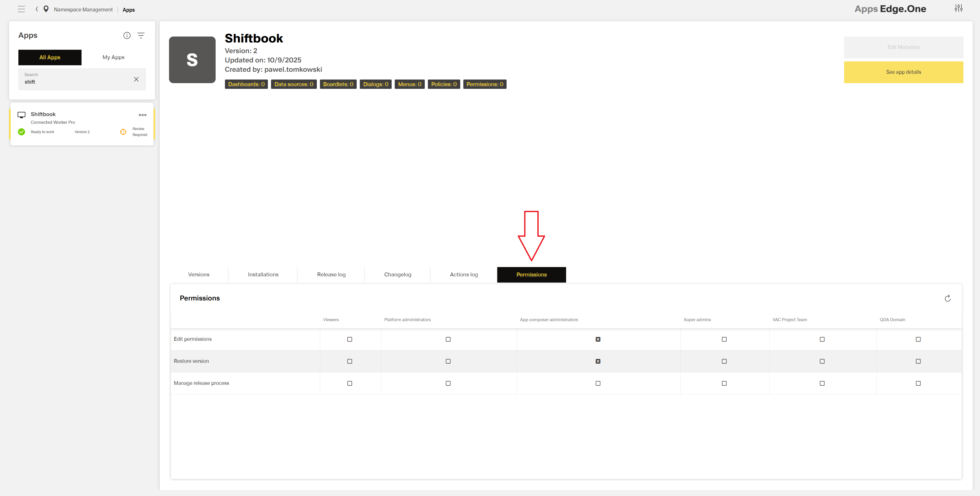Click the Permissions: 0 badge
Viewport: 980px width, 496px height.
coord(485,84)
